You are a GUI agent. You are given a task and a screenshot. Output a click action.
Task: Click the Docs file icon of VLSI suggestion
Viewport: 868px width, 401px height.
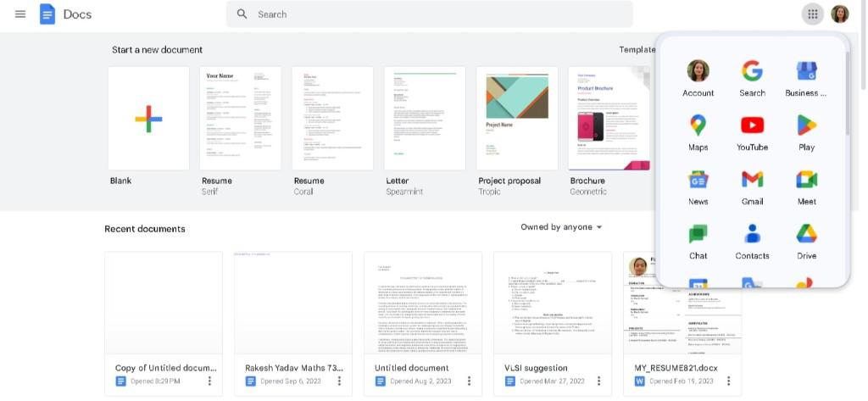click(x=509, y=381)
